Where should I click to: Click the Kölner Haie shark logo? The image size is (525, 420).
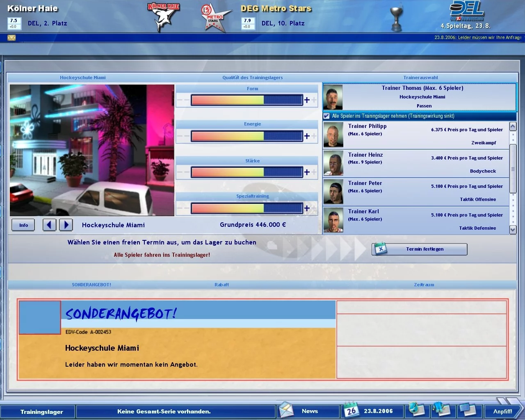tap(163, 17)
